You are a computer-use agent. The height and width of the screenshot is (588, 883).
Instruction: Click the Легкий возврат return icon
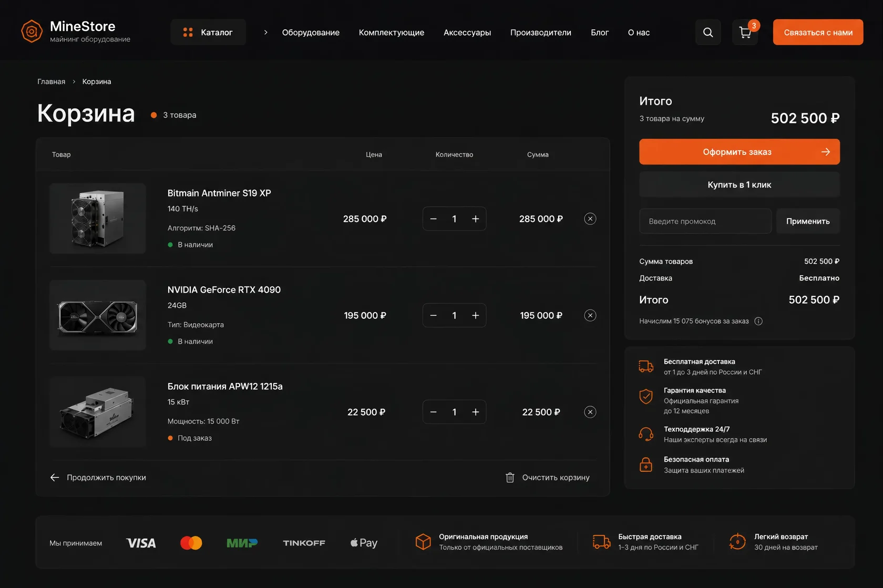pyautogui.click(x=737, y=542)
